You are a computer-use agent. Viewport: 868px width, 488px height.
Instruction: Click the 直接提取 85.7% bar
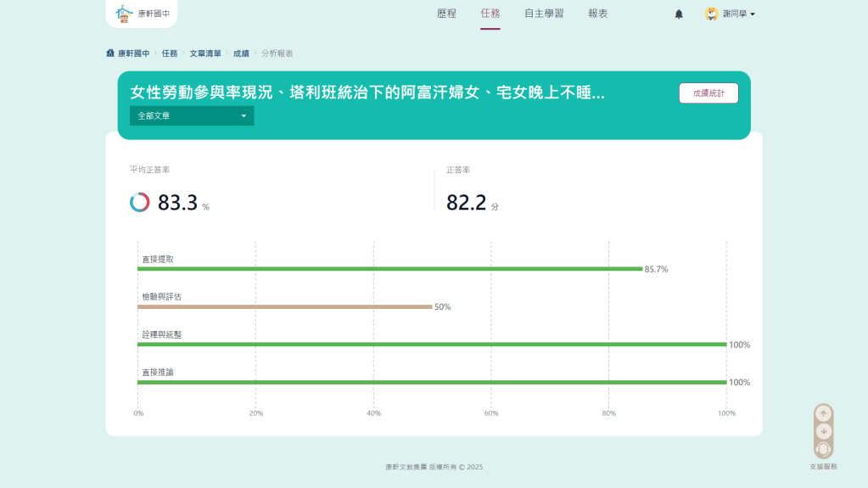[x=389, y=269]
